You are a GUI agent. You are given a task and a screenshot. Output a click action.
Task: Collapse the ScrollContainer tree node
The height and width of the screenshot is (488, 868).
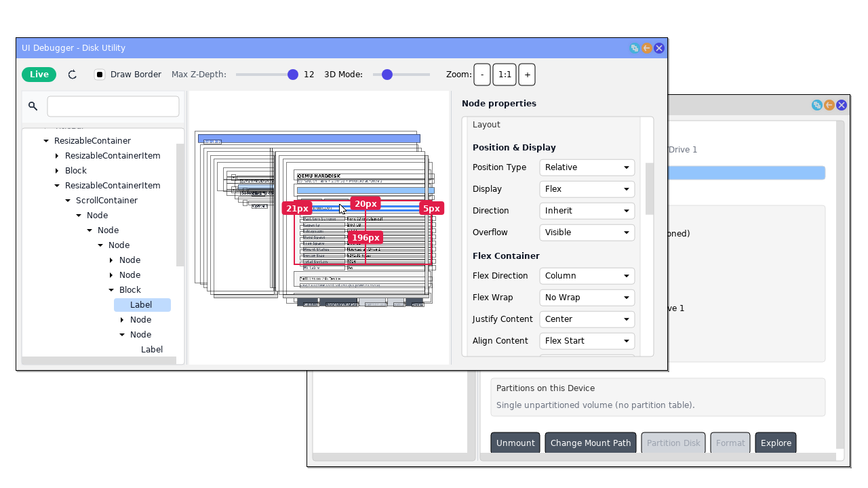coord(68,201)
